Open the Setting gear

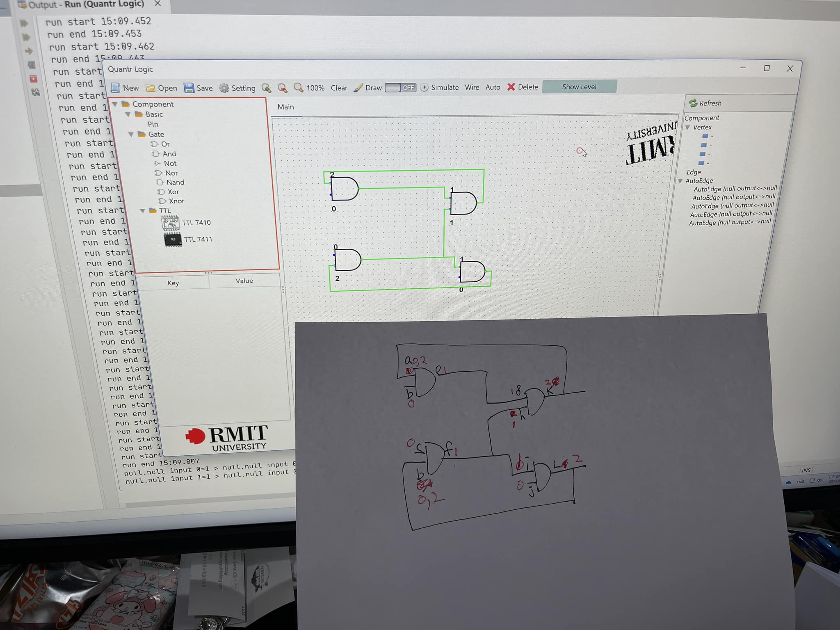(x=224, y=88)
